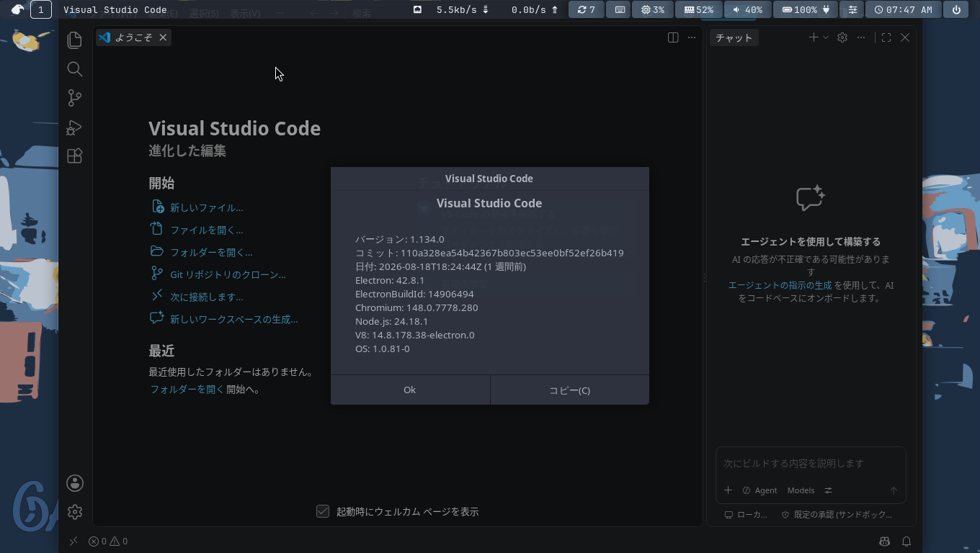Open the Manage gear in activity bar
The image size is (980, 553).
pos(75,512)
